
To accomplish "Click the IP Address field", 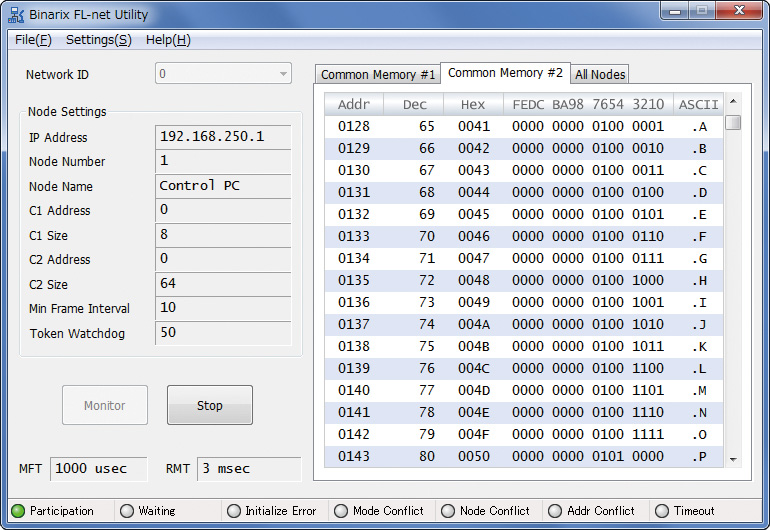I will pyautogui.click(x=223, y=137).
